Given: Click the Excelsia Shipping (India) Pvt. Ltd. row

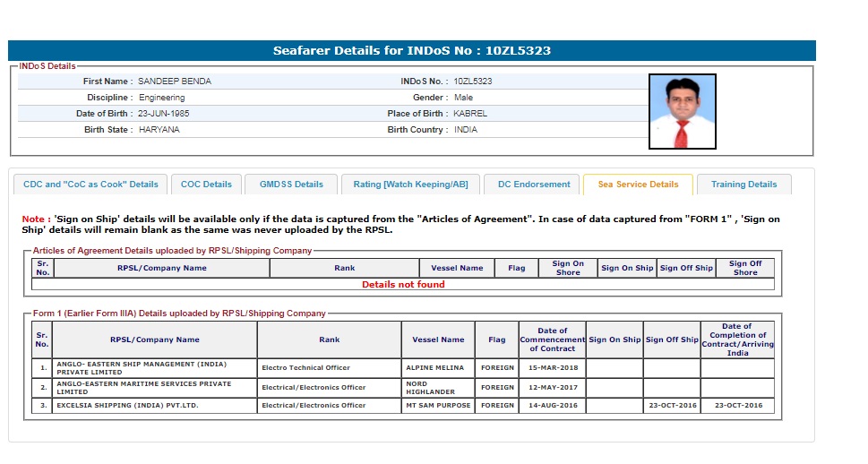Looking at the screenshot, I should tap(154, 406).
